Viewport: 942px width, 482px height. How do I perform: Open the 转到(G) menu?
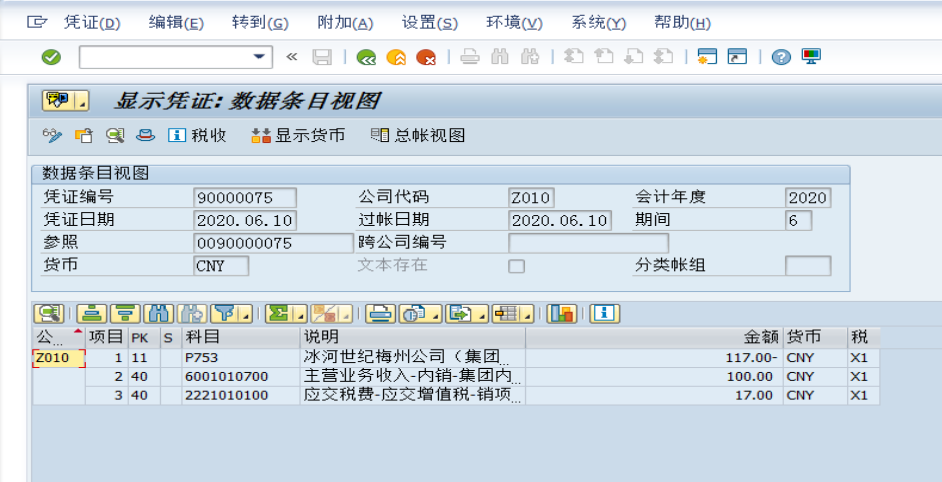(260, 23)
